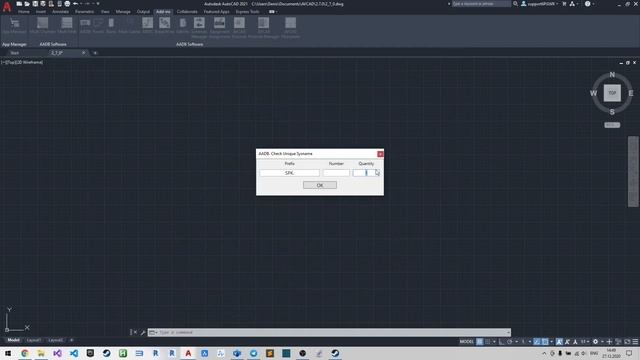This screenshot has height=360, width=640.
Task: Close the command line with X icon
Action: click(x=135, y=332)
